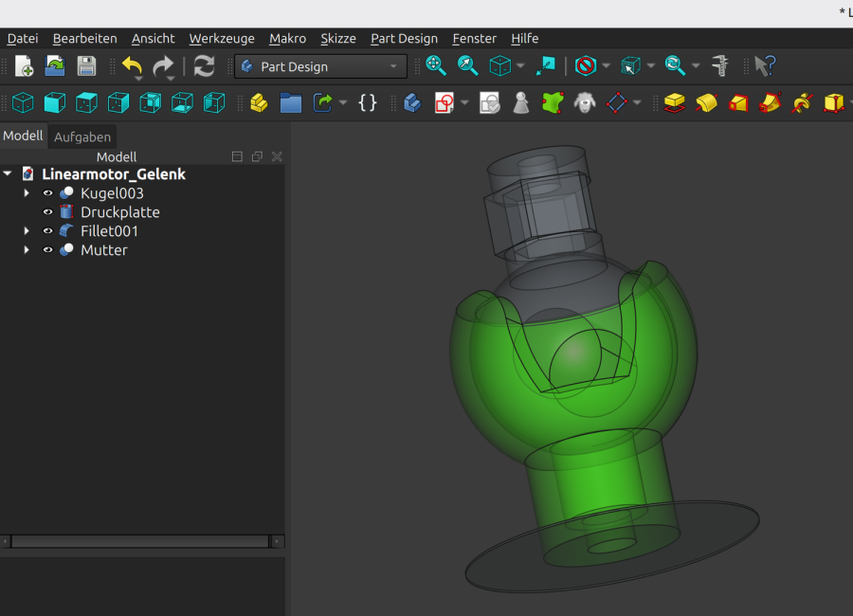Screen dimensions: 853x616
Task: Click the What's This help cursor icon
Action: [x=766, y=66]
